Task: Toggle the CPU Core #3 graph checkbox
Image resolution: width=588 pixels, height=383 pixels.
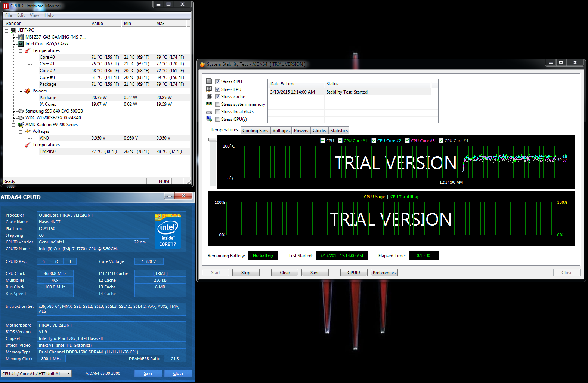Action: [x=408, y=141]
